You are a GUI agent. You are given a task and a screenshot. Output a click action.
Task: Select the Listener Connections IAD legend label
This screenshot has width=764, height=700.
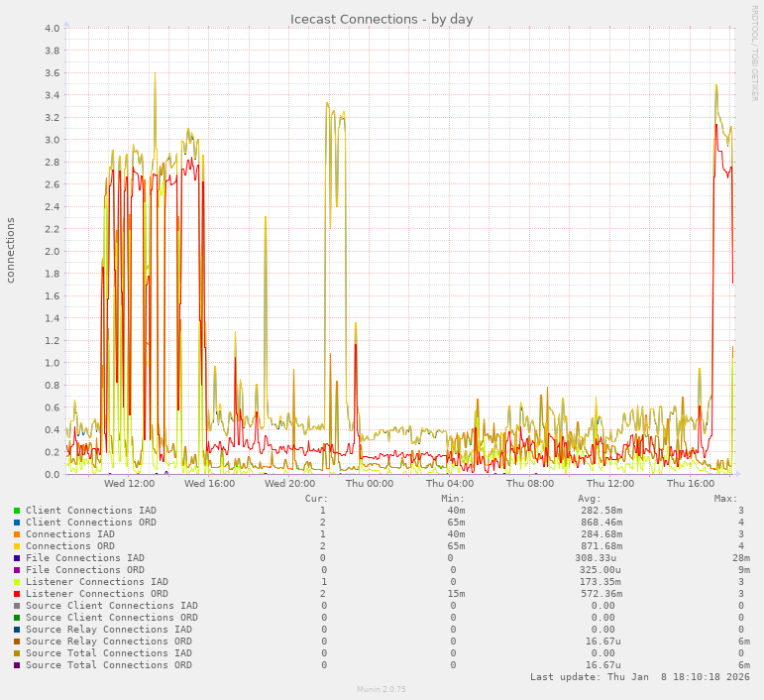click(x=96, y=582)
